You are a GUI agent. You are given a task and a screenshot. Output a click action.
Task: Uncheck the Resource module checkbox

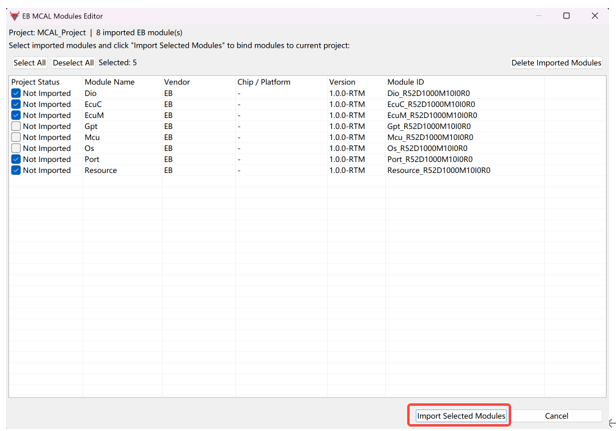point(16,170)
